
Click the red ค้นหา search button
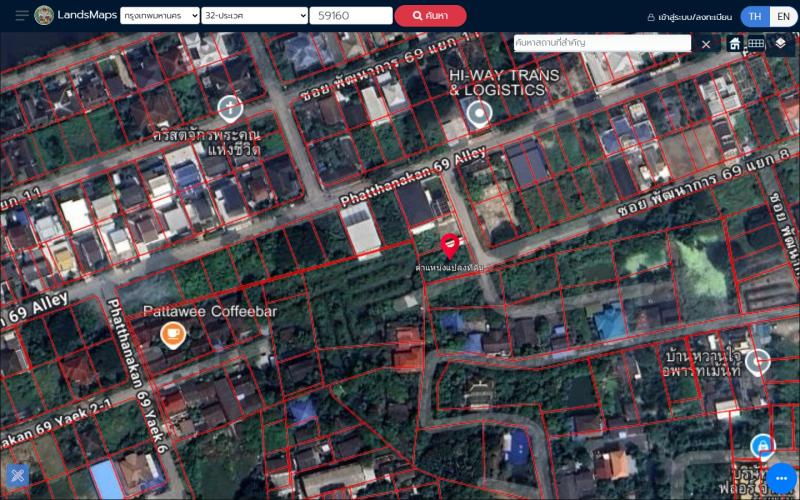coord(430,16)
